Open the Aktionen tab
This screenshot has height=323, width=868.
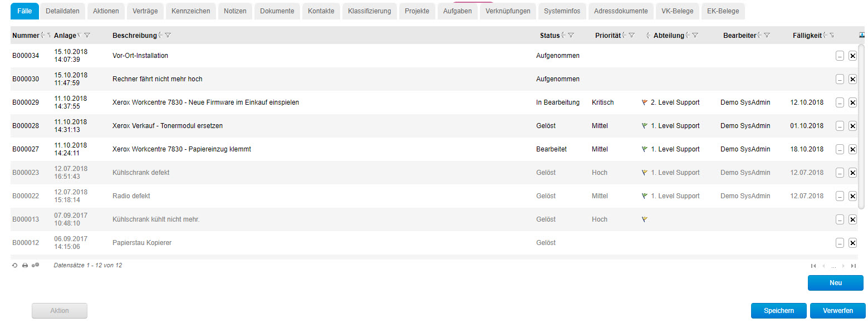(x=106, y=11)
